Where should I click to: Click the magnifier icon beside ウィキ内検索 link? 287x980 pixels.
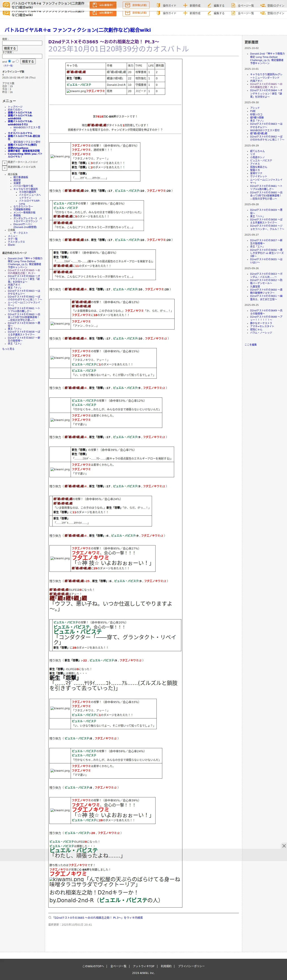pos(50,918)
